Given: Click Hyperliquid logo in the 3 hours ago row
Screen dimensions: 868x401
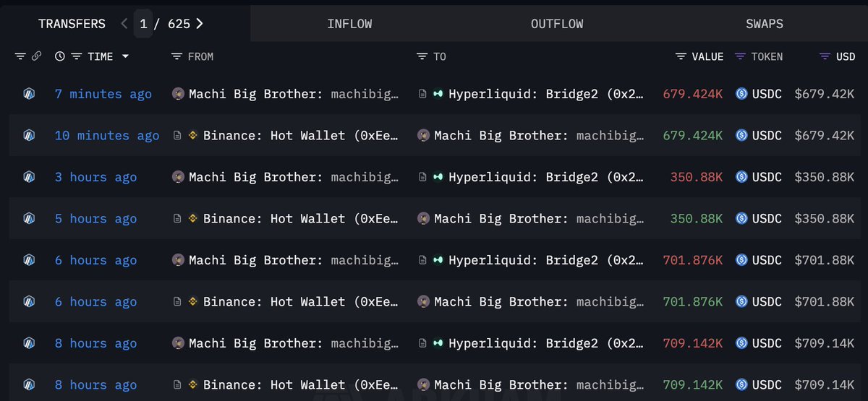Looking at the screenshot, I should point(438,178).
